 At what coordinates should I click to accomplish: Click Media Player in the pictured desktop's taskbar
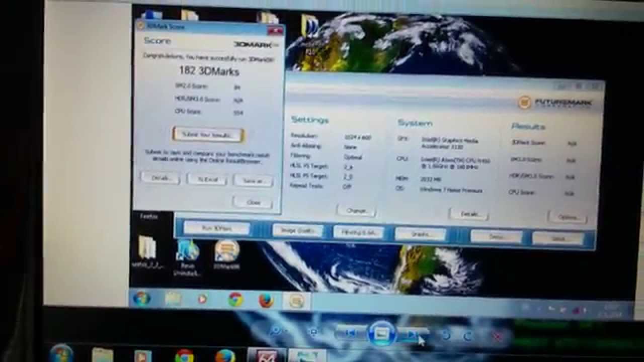pyautogui.click(x=202, y=299)
